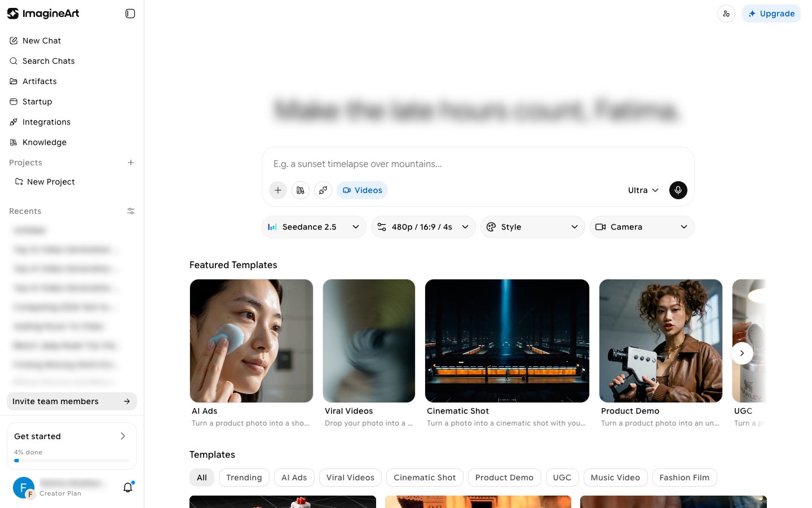Image resolution: width=812 pixels, height=508 pixels.
Task: Open Integrations page
Action: pos(72,122)
